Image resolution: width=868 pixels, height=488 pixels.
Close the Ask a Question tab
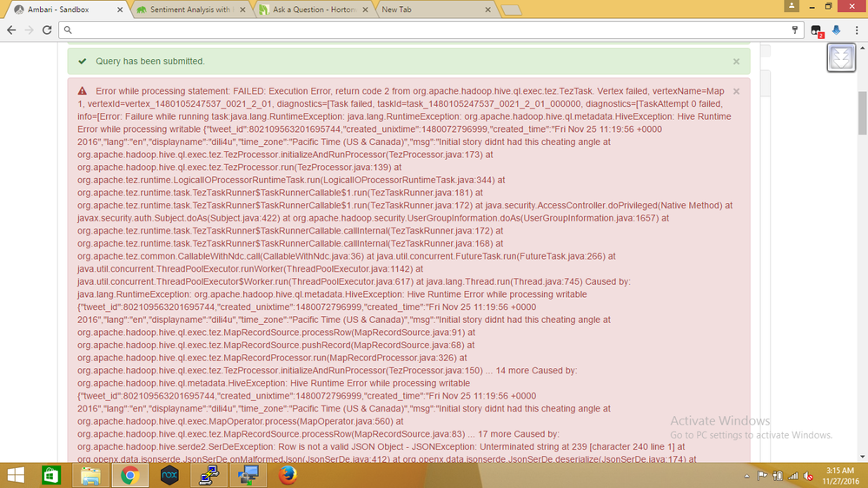pyautogui.click(x=365, y=10)
